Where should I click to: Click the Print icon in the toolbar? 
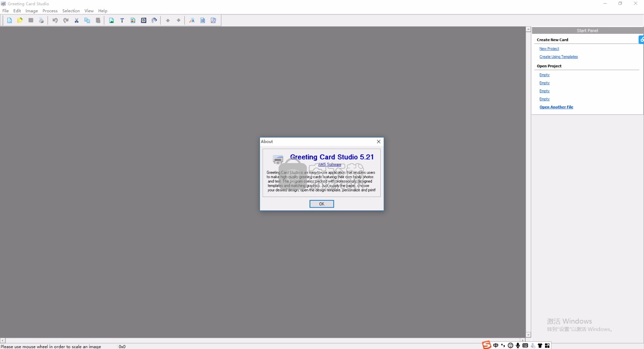click(41, 21)
